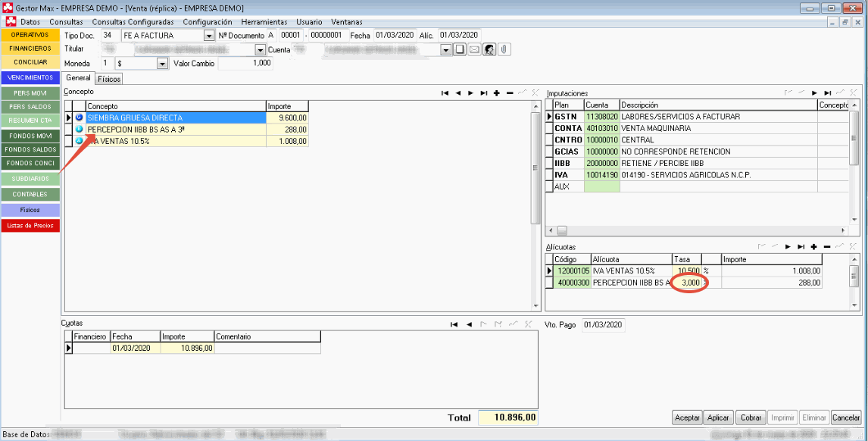The image size is (868, 441).
Task: Open the Titular dropdown arrow
Action: click(261, 50)
